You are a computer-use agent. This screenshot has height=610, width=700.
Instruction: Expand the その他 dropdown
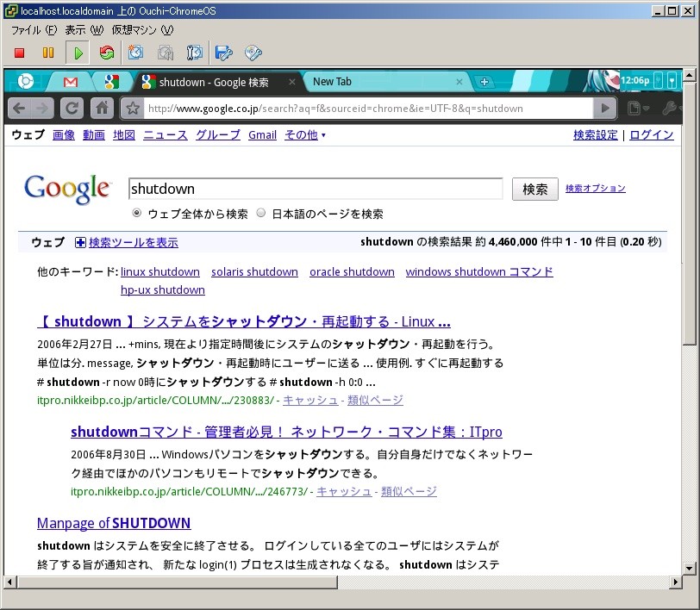point(305,134)
